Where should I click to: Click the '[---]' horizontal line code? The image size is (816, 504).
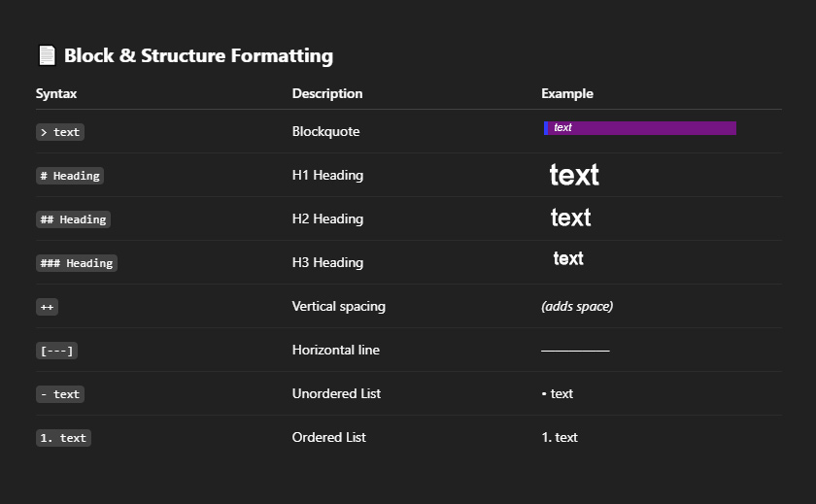tap(56, 351)
